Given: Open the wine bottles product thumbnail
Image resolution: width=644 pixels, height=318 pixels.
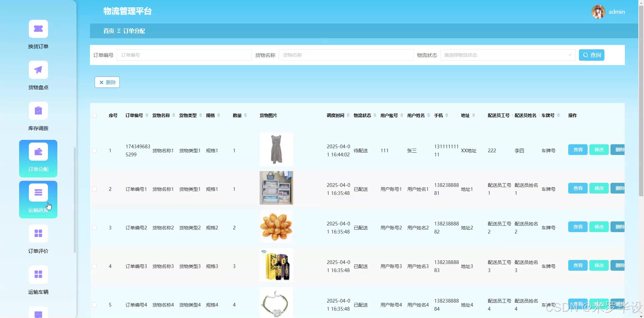Looking at the screenshot, I should 276,265.
